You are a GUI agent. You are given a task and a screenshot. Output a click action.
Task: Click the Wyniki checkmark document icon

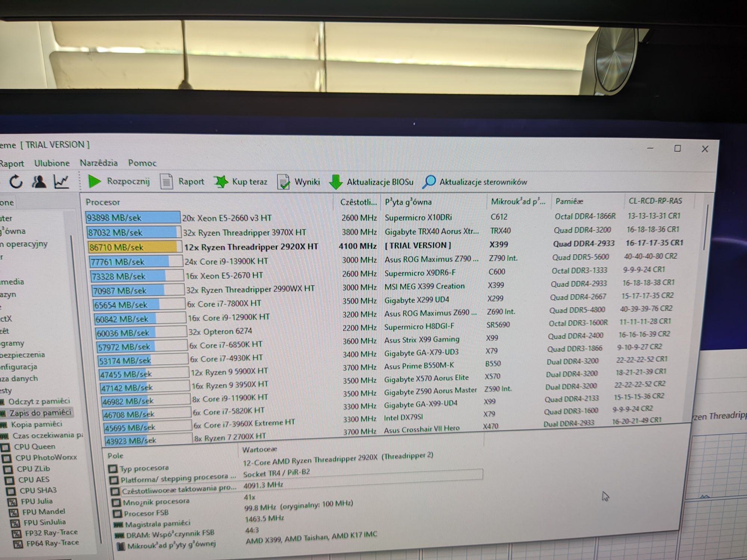283,182
